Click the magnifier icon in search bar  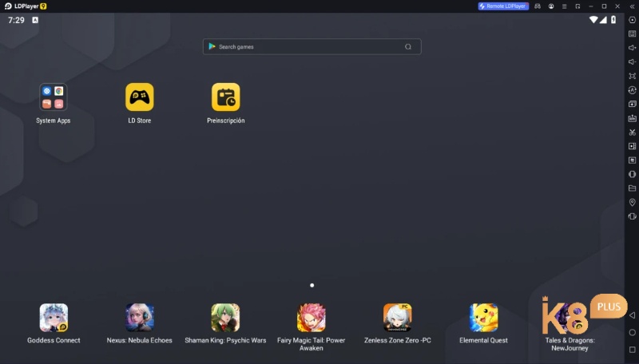tap(408, 47)
